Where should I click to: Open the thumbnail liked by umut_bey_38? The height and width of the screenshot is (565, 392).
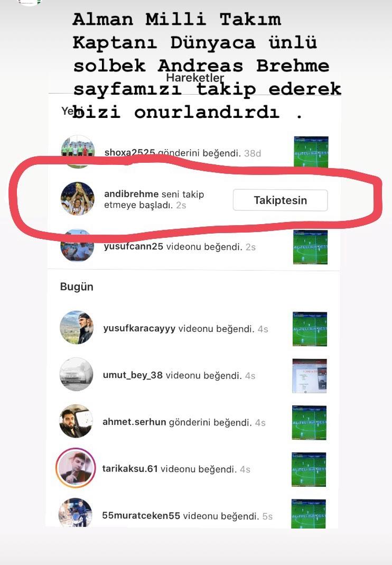pos(310,376)
